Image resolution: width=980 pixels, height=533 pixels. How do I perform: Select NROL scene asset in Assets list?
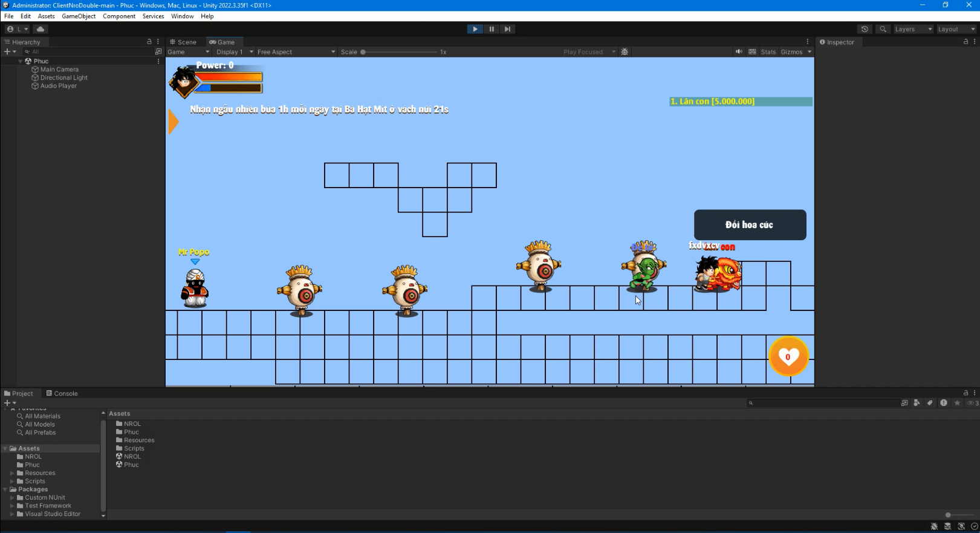pyautogui.click(x=128, y=457)
